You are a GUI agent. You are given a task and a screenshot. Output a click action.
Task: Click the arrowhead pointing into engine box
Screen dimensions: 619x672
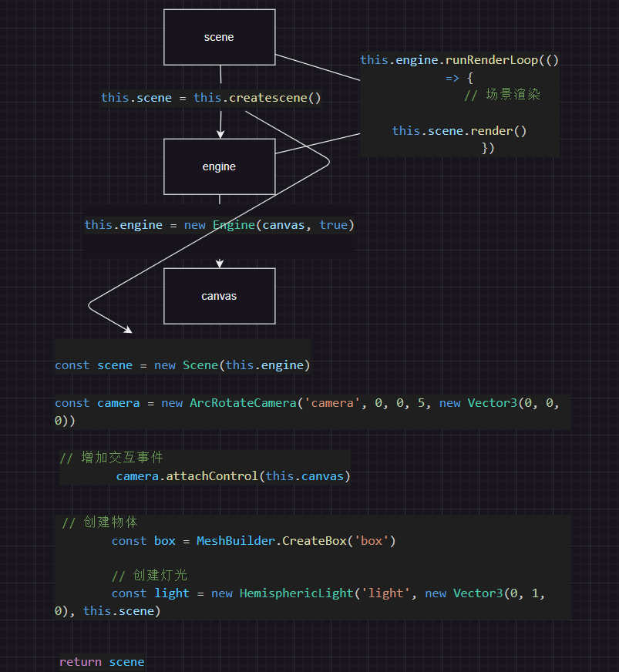pyautogui.click(x=220, y=134)
